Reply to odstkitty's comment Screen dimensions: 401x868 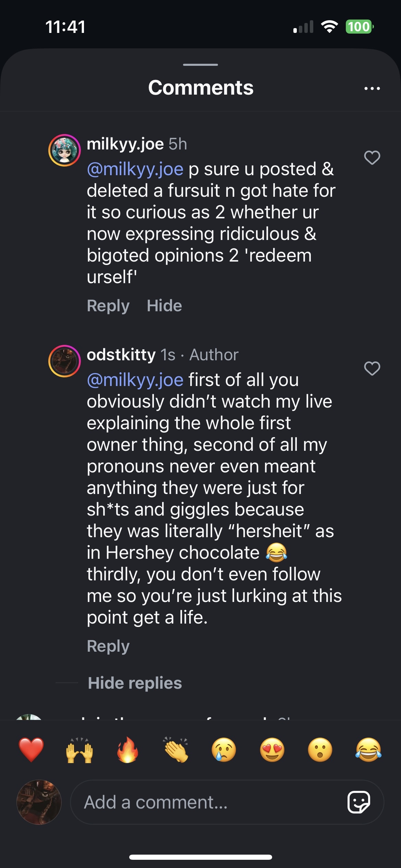(x=108, y=646)
